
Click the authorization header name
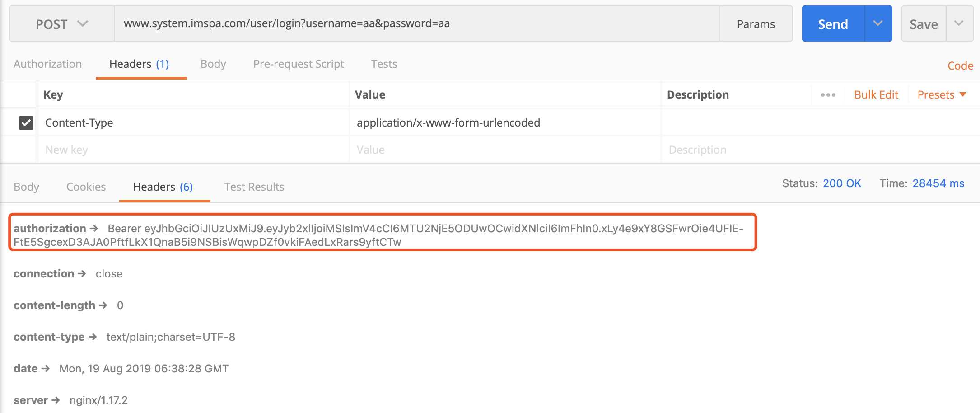point(50,229)
